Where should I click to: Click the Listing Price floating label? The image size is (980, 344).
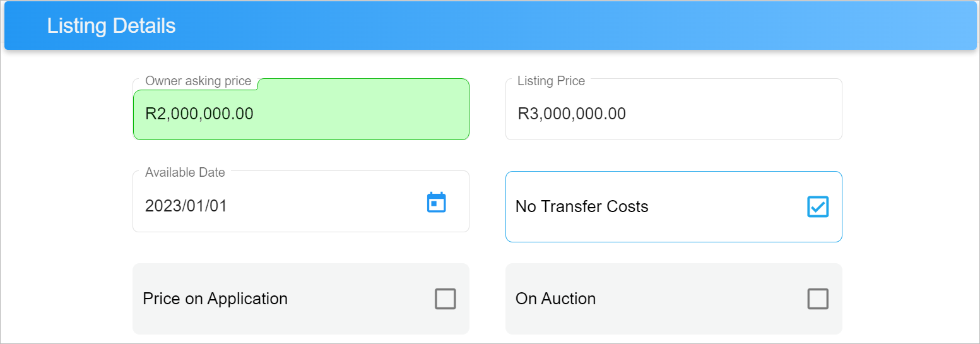pyautogui.click(x=551, y=81)
